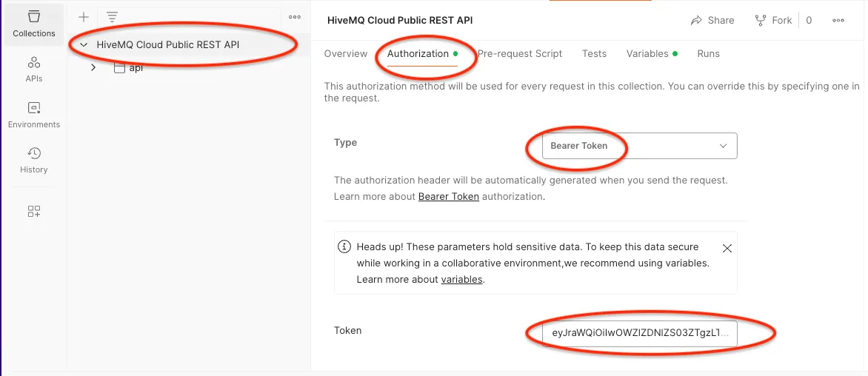
Task: Expand the api folder chevron
Action: 93,68
